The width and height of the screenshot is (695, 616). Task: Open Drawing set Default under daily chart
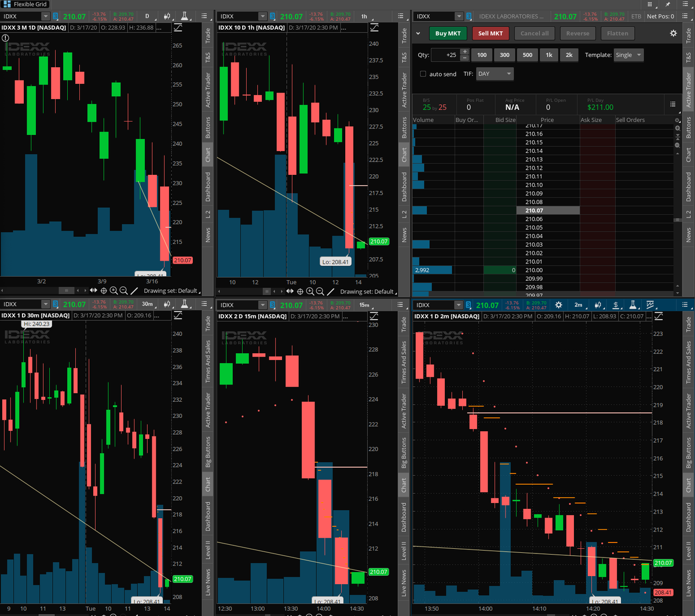point(171,291)
